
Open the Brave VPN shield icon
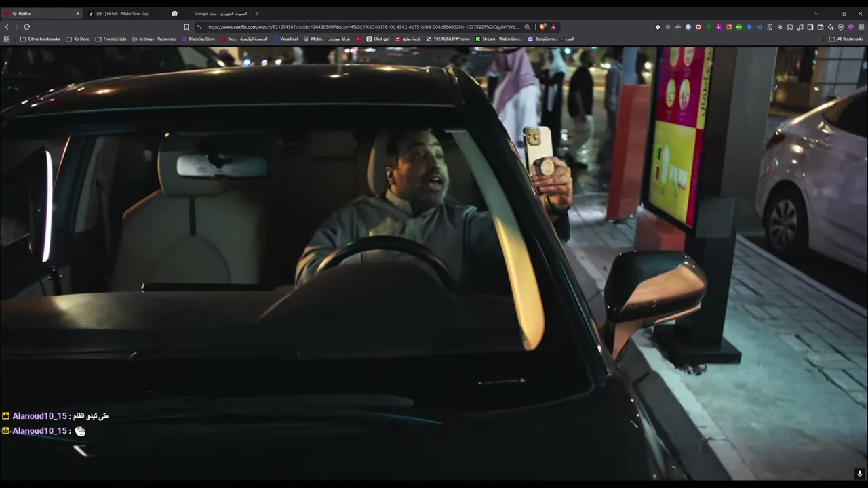point(841,27)
